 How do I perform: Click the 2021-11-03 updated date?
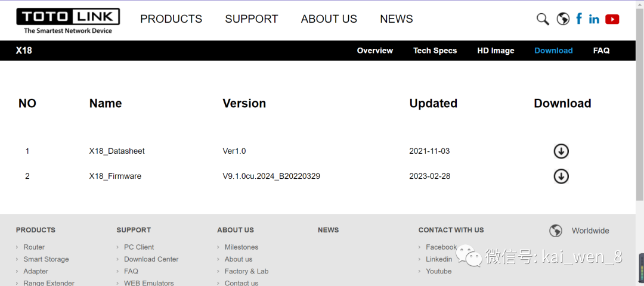pos(429,151)
